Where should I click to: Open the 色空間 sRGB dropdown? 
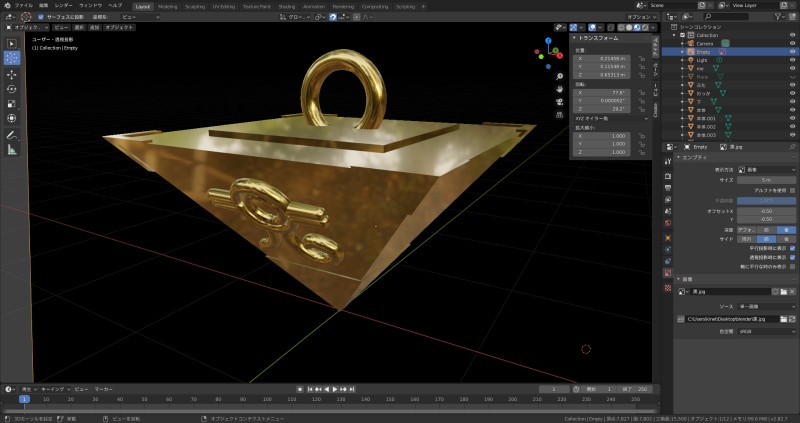click(767, 332)
